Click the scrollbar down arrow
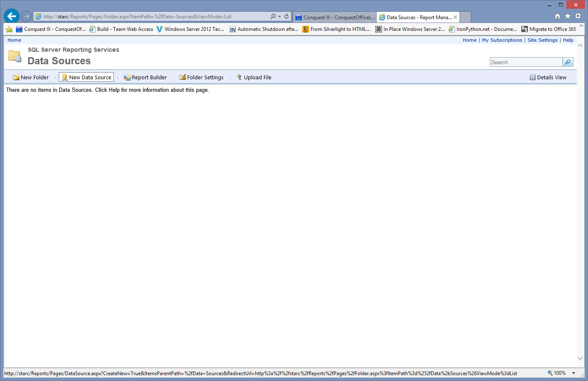The width and height of the screenshot is (588, 381). pyautogui.click(x=580, y=358)
